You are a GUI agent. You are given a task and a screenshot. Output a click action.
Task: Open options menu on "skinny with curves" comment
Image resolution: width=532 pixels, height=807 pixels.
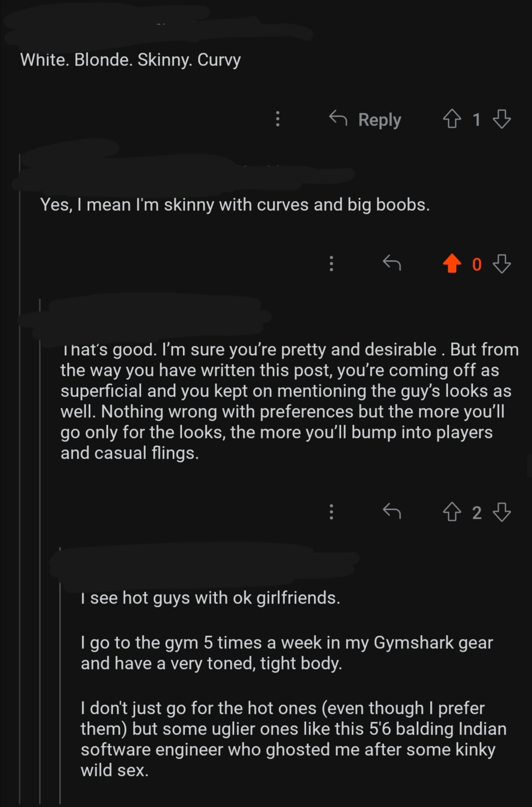coord(332,264)
